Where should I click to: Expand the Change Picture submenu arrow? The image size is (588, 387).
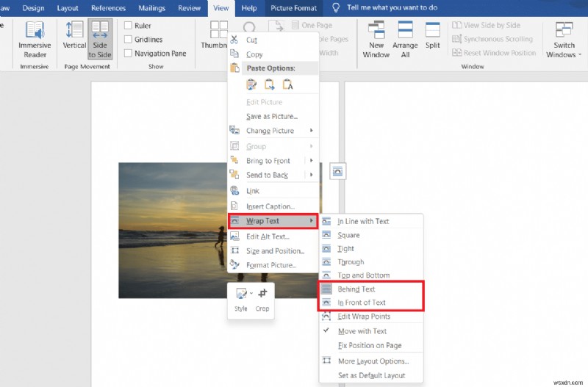(311, 131)
